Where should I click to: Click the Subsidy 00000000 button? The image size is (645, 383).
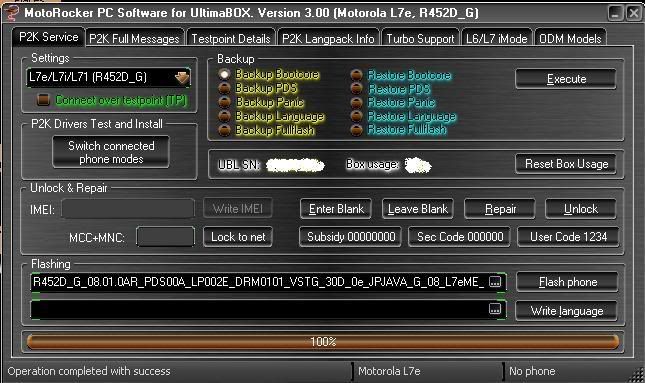pos(350,237)
